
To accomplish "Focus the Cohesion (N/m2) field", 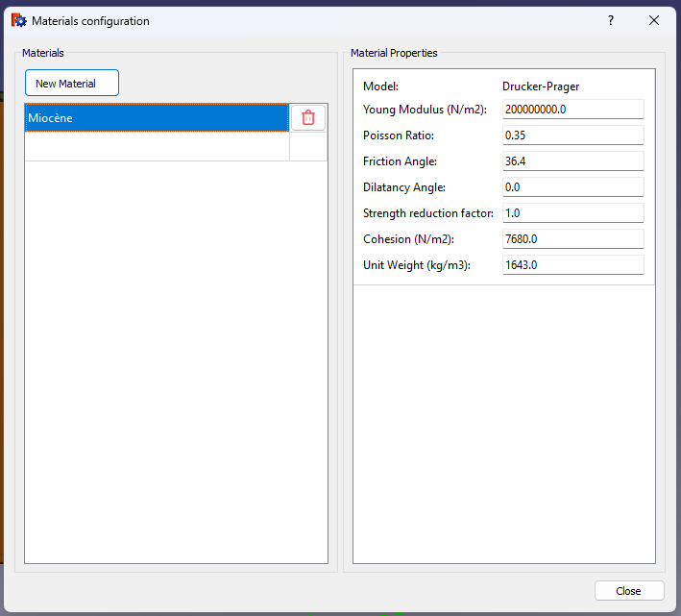I will [x=572, y=239].
